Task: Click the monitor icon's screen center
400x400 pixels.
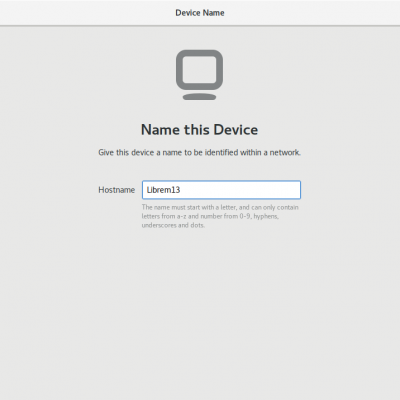Action: click(199, 70)
